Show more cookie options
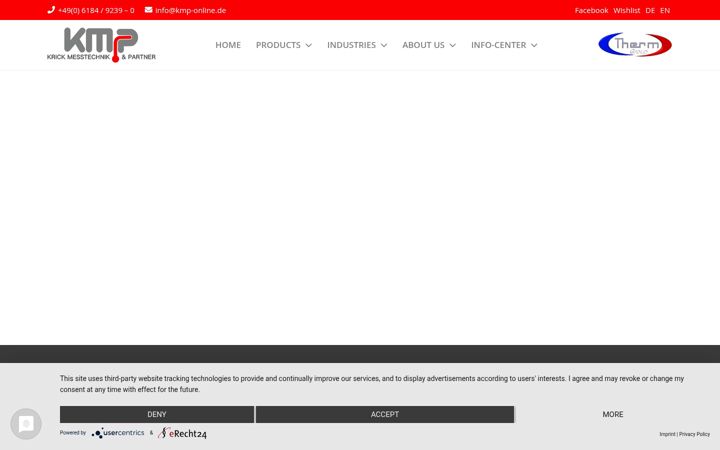Image resolution: width=720 pixels, height=450 pixels. 613,414
